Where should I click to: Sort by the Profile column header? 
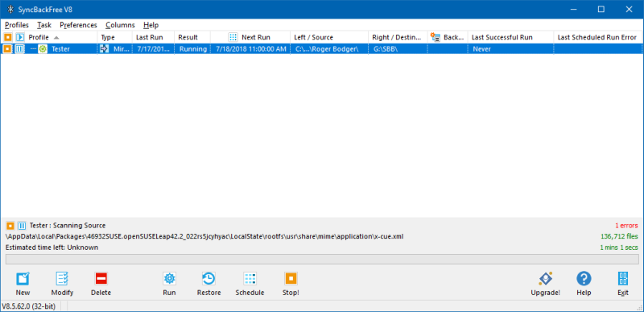coord(39,37)
